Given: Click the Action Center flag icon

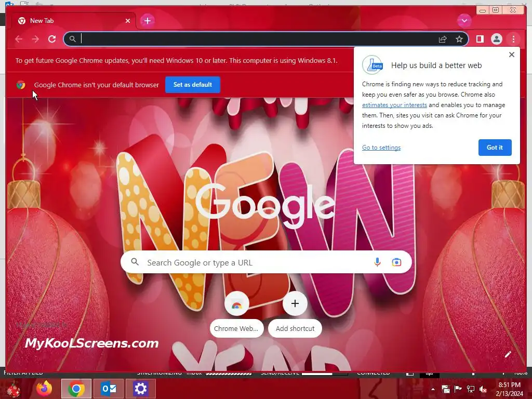Looking at the screenshot, I should point(458,389).
